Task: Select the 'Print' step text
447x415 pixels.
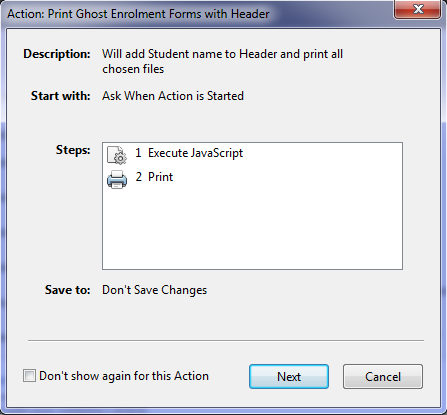Action: tap(160, 177)
